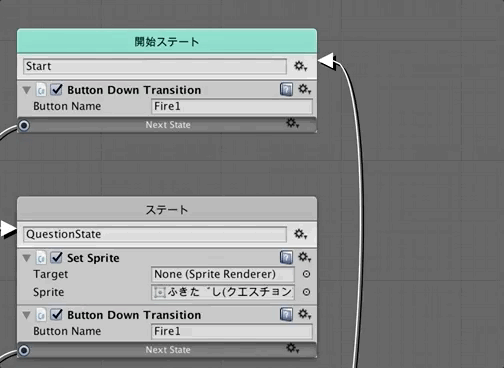
Task: Open help for QuestionState's Button Down Transition
Action: [287, 314]
